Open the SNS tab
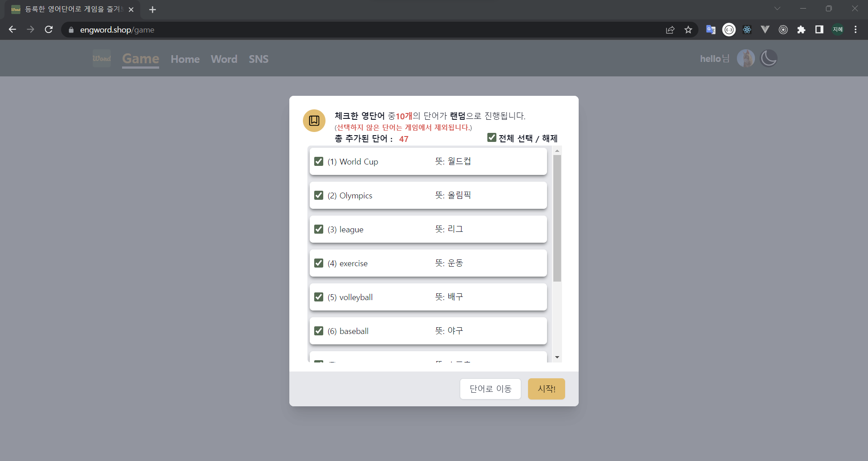The width and height of the screenshot is (868, 461). coord(258,59)
